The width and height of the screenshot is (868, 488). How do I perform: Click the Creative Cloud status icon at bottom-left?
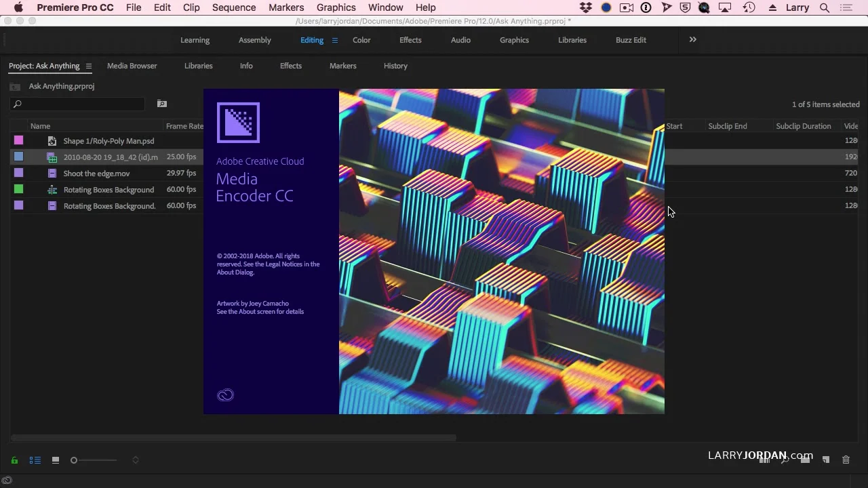point(7,481)
